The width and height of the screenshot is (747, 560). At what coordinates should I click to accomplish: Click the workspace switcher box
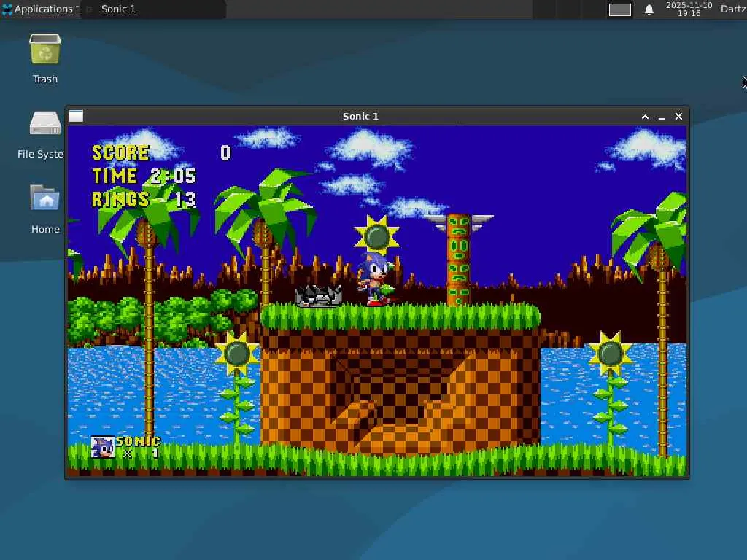pos(620,9)
